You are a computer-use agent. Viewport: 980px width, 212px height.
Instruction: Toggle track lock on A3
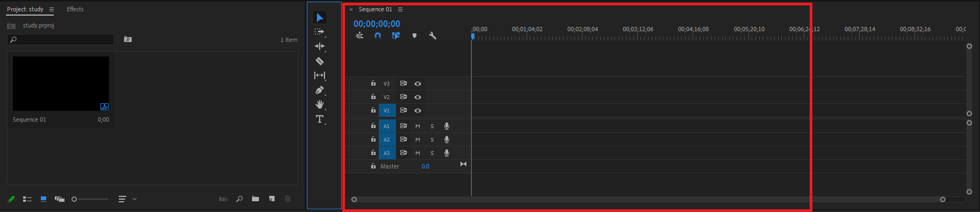click(373, 153)
